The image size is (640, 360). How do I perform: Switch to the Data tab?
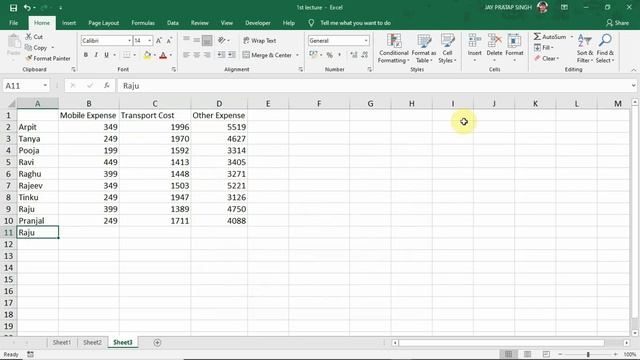[x=173, y=23]
